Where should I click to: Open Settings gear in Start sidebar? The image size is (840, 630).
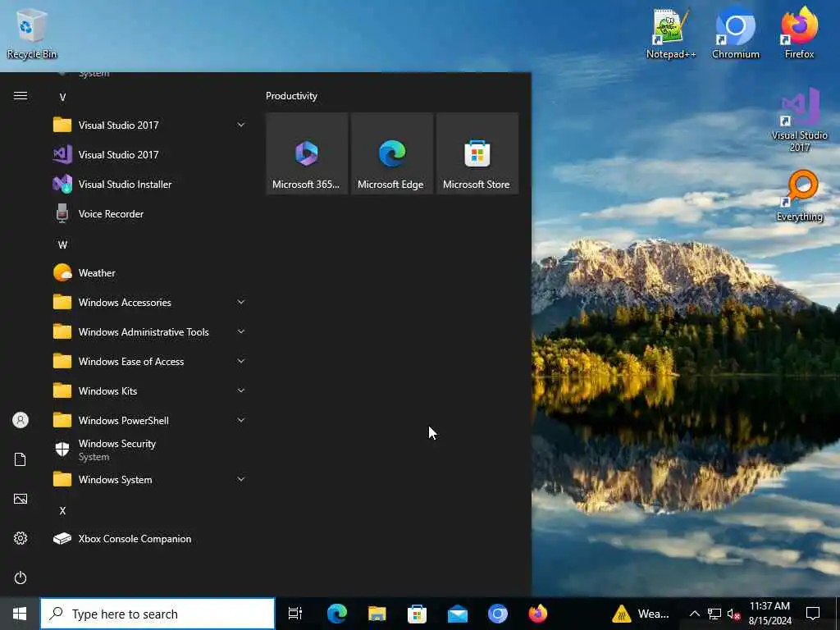(21, 538)
